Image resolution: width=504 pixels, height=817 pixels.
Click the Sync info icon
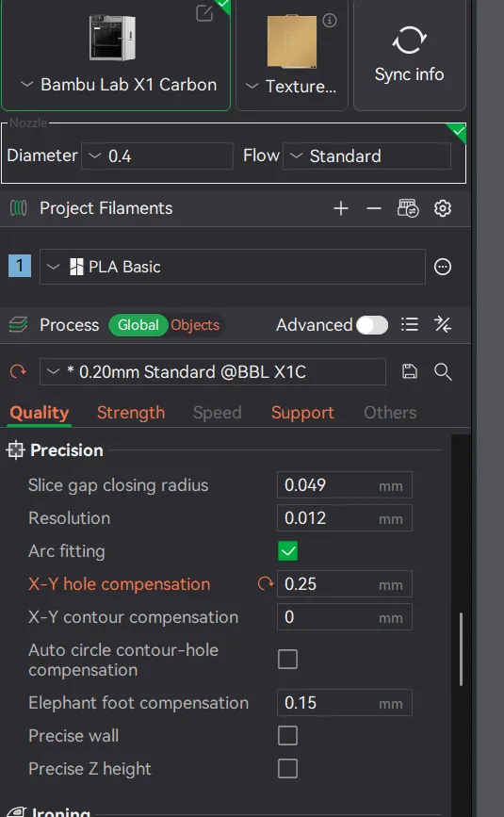(x=409, y=41)
